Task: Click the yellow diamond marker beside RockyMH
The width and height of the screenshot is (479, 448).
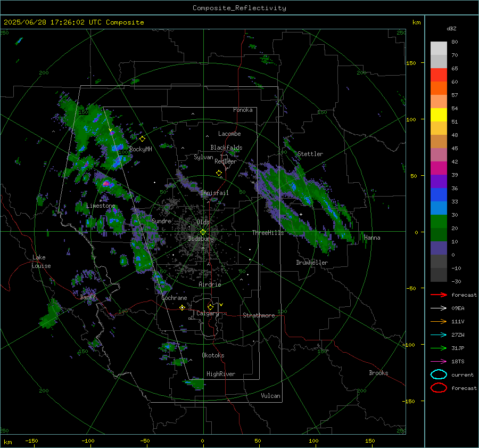Action: pos(142,139)
